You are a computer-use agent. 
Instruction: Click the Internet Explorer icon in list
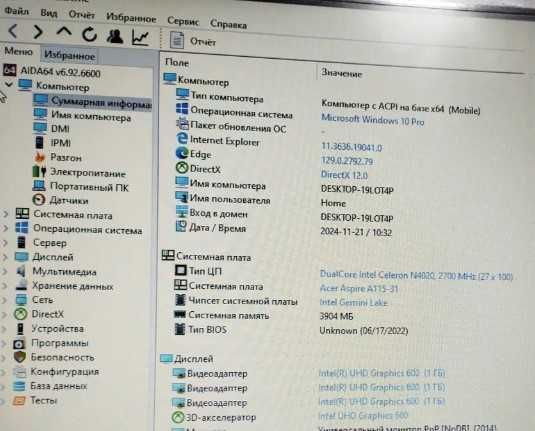click(x=182, y=138)
